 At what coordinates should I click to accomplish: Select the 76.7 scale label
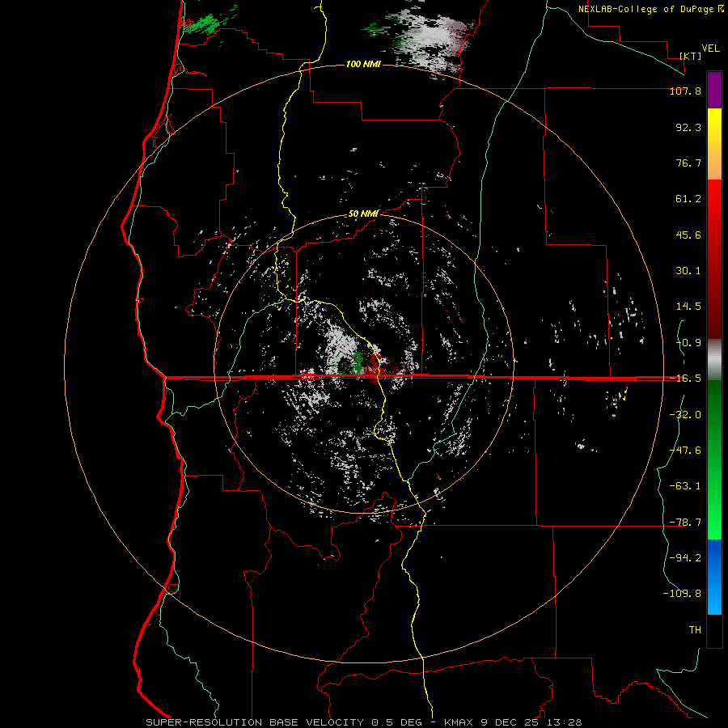688,163
